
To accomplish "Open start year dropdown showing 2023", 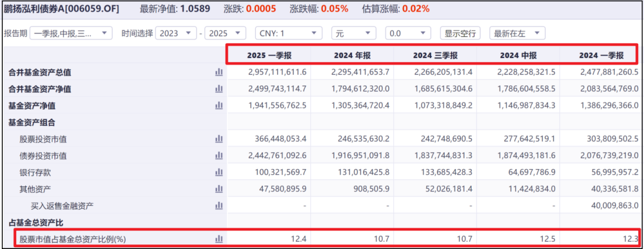I will tap(176, 33).
